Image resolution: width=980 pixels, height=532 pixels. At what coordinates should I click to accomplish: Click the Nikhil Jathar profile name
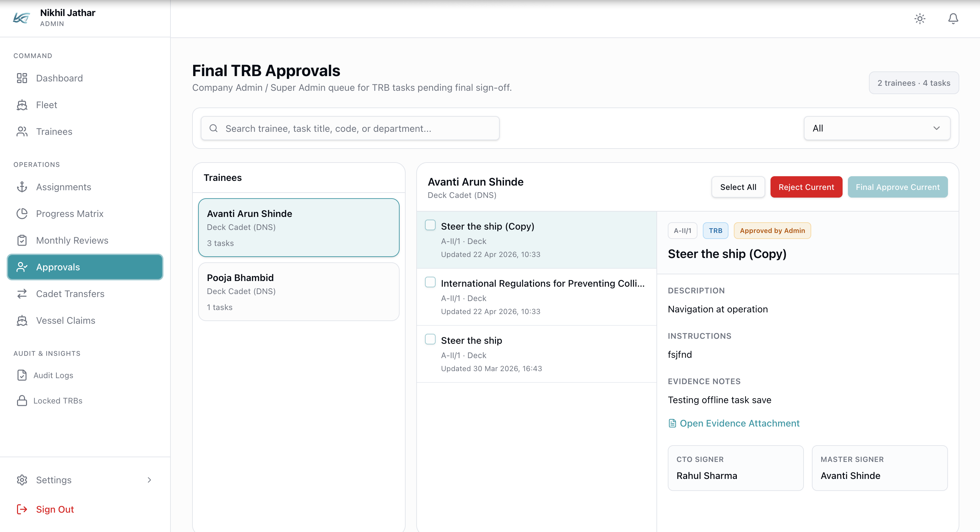[x=68, y=13]
